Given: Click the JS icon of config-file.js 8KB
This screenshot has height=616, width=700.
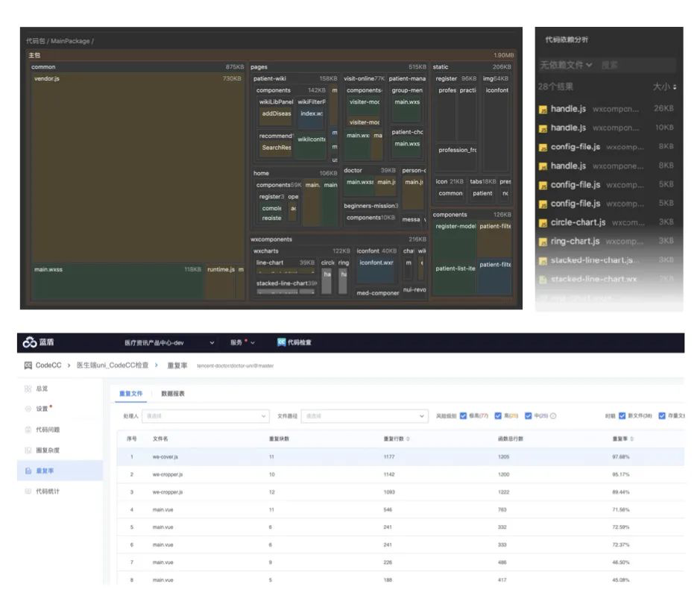Looking at the screenshot, I should pyautogui.click(x=543, y=148).
